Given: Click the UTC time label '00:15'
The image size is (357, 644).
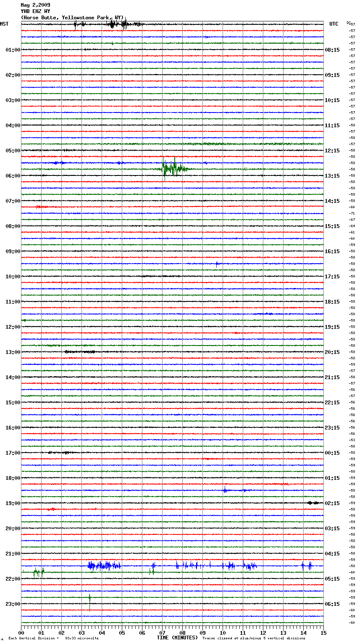Looking at the screenshot, I should tap(332, 453).
